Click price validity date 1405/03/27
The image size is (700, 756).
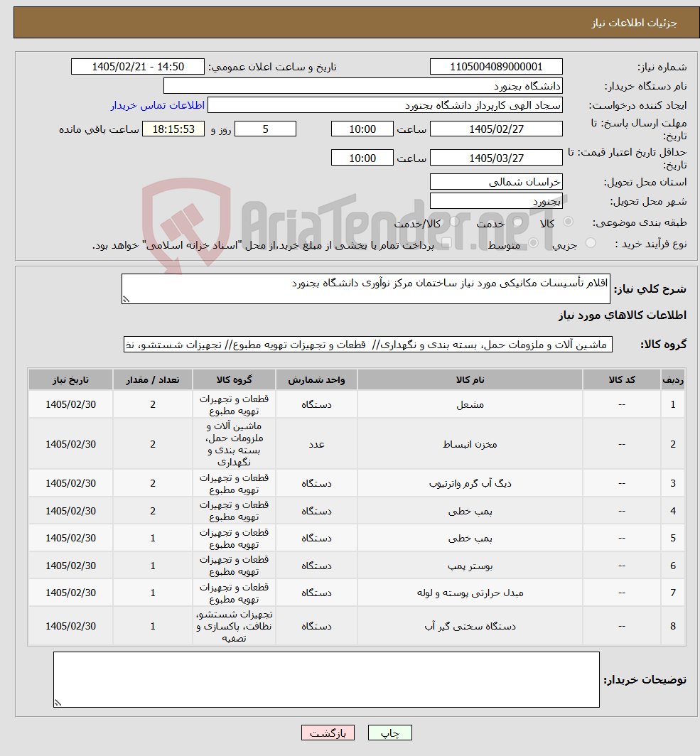(496, 158)
